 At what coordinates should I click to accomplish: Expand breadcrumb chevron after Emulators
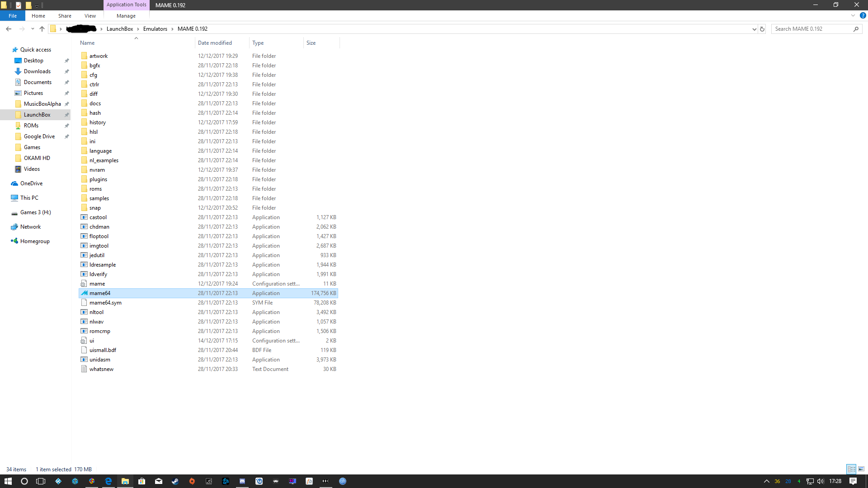pyautogui.click(x=172, y=29)
